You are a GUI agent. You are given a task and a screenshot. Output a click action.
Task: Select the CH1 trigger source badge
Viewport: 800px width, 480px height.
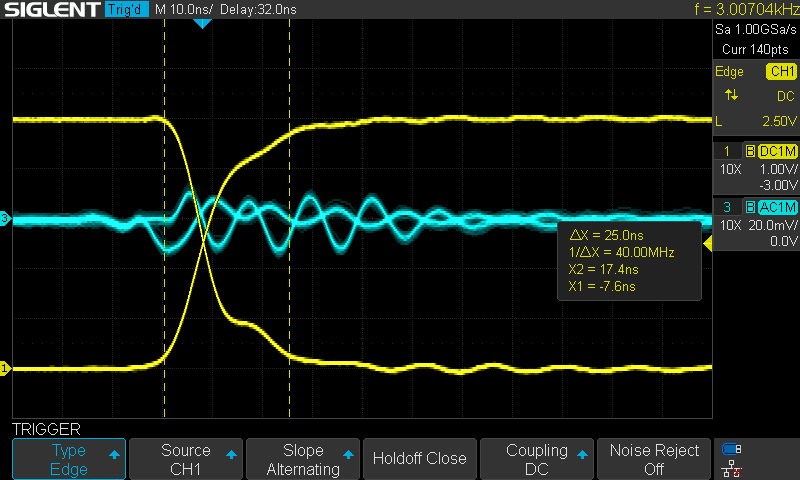pos(780,71)
